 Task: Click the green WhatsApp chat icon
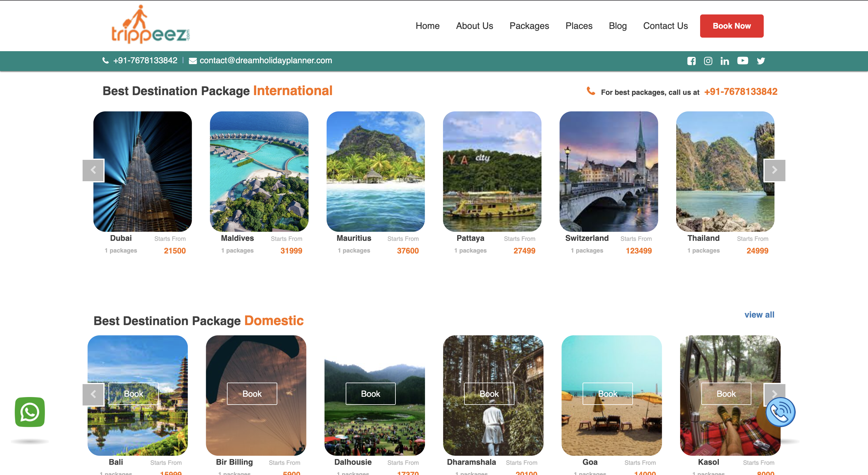(30, 412)
